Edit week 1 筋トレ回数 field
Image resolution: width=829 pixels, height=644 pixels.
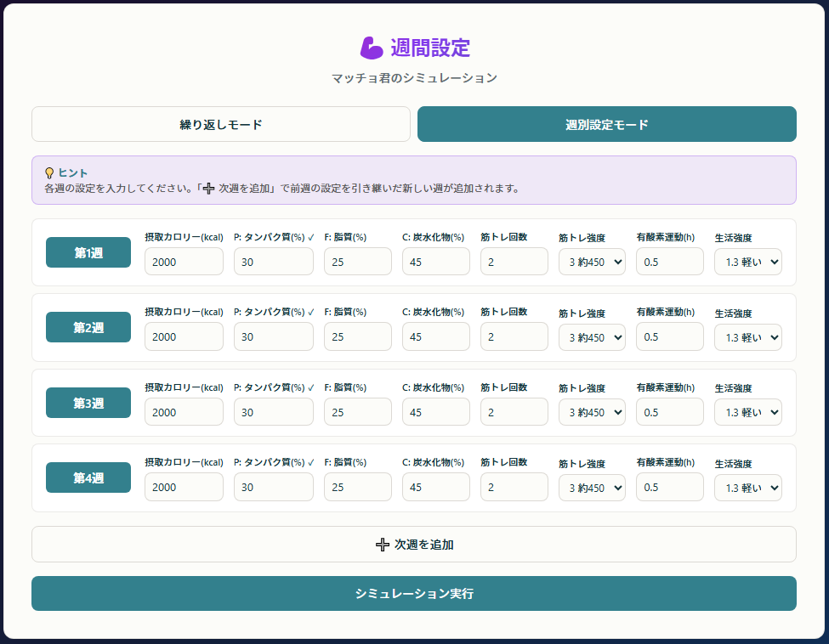[514, 262]
